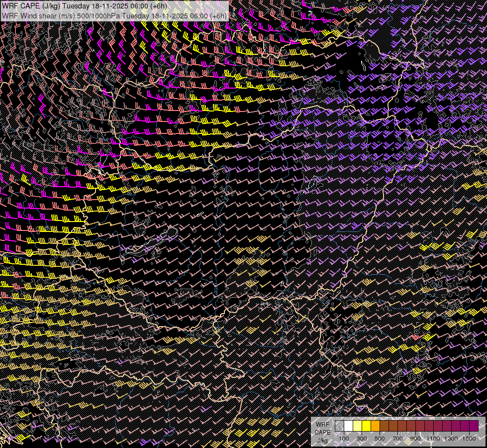Click the 1100 legend value
The height and width of the screenshot is (448, 487).
coord(433,439)
